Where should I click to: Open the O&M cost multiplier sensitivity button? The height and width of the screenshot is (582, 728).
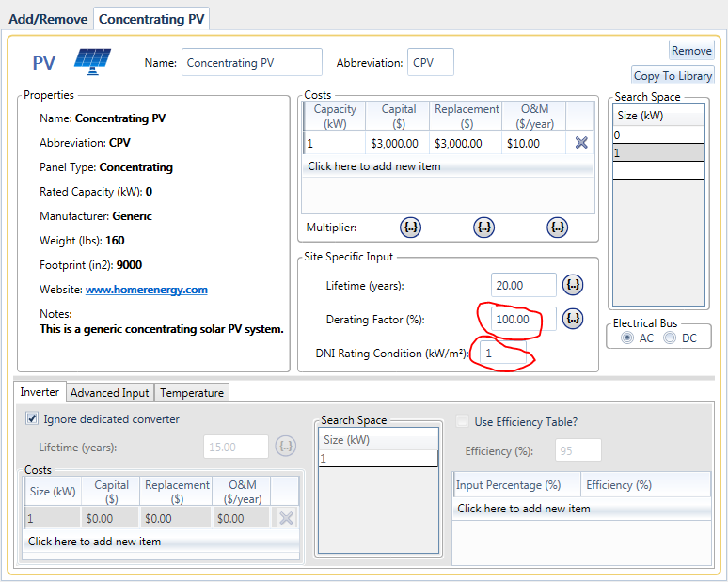557,227
